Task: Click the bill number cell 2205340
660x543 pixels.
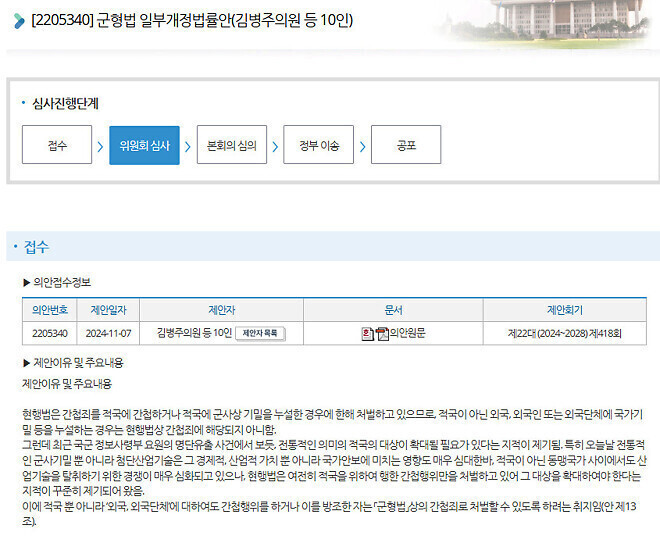Action: 50,333
